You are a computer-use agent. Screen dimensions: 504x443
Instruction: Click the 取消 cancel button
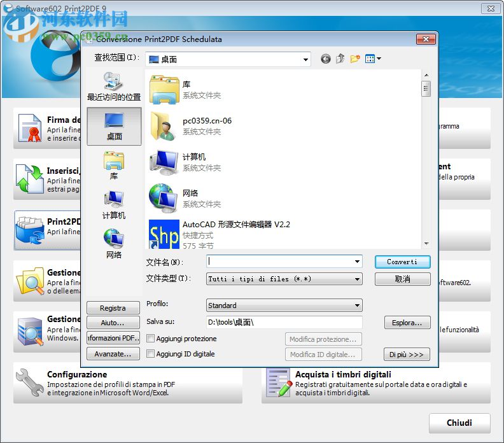(402, 279)
